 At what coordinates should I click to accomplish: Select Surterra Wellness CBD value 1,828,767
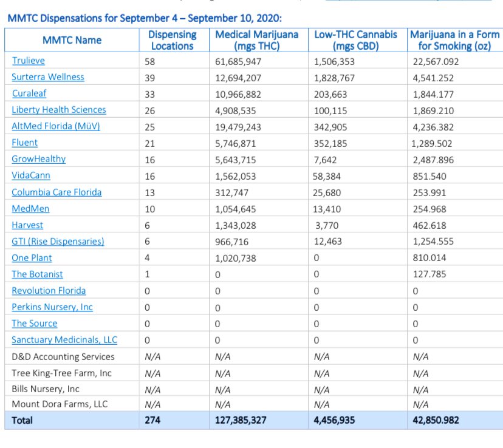[334, 78]
